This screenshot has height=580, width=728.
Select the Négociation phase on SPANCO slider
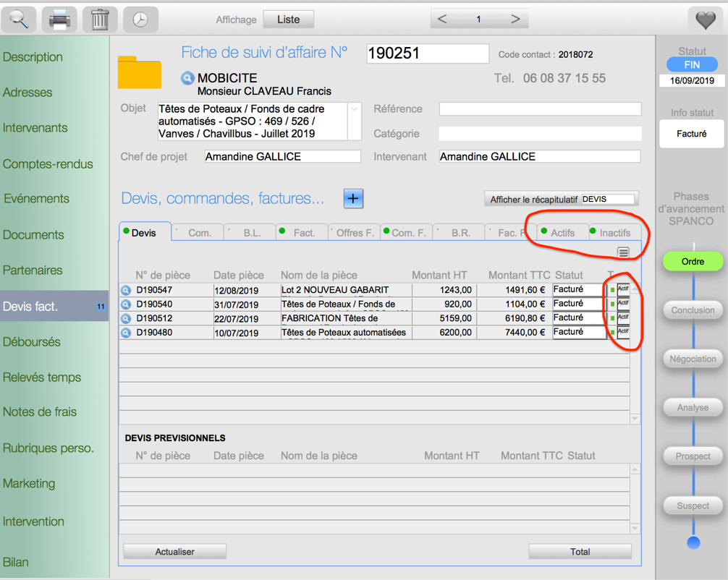(x=693, y=359)
